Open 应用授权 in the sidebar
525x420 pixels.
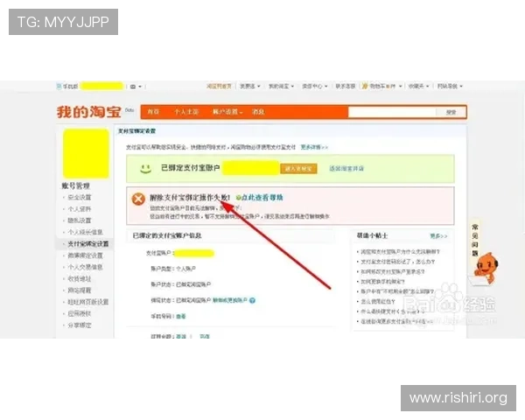(x=80, y=313)
